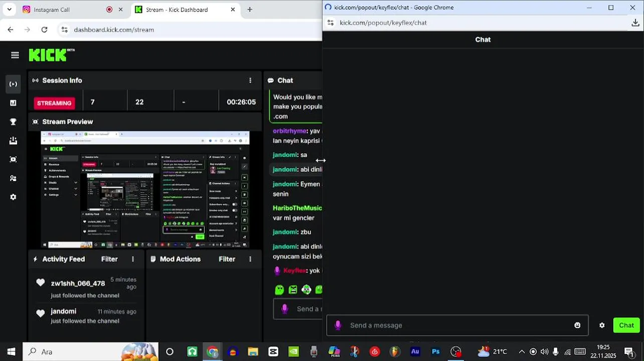View site info for dashboard.kick.com
The height and width of the screenshot is (361, 644).
[x=64, y=30]
